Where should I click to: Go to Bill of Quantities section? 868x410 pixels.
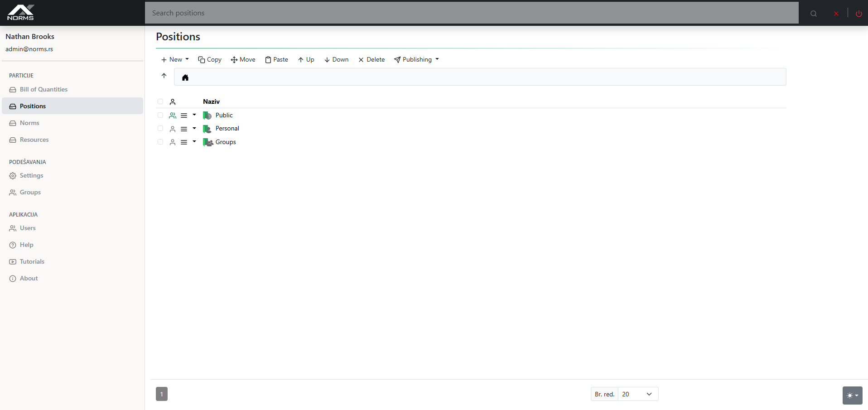tap(43, 89)
